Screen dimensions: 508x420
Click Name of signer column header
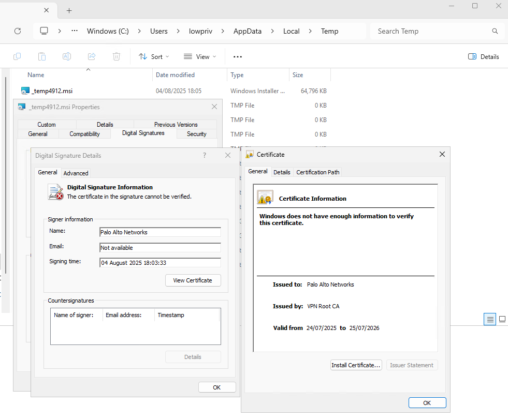(77, 315)
